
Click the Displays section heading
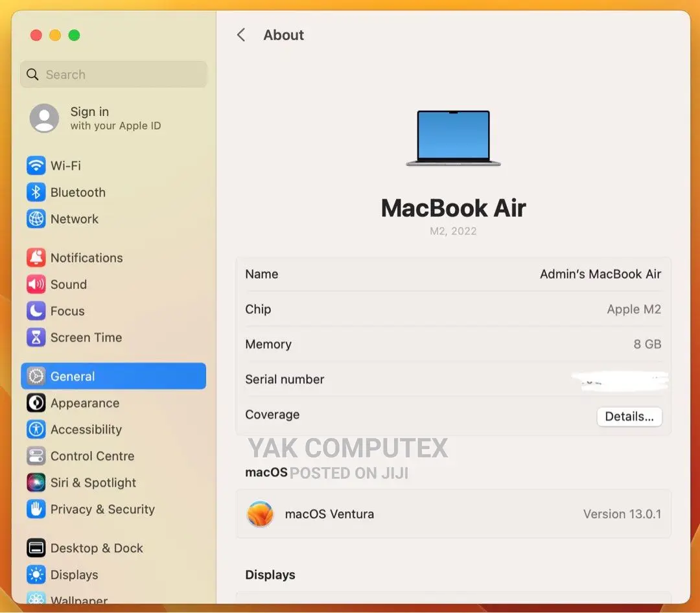pos(270,575)
